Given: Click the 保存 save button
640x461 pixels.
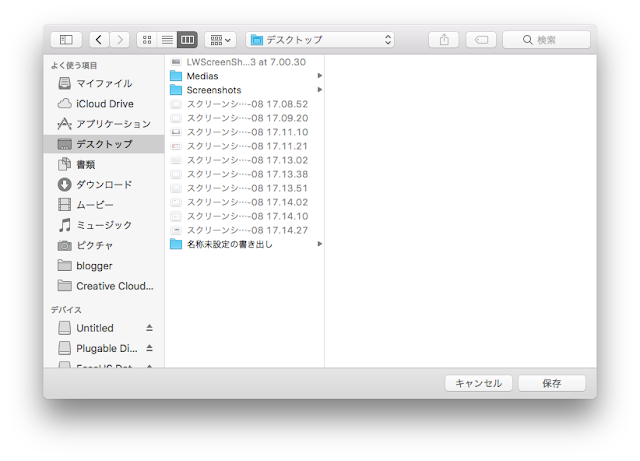Looking at the screenshot, I should (x=552, y=383).
